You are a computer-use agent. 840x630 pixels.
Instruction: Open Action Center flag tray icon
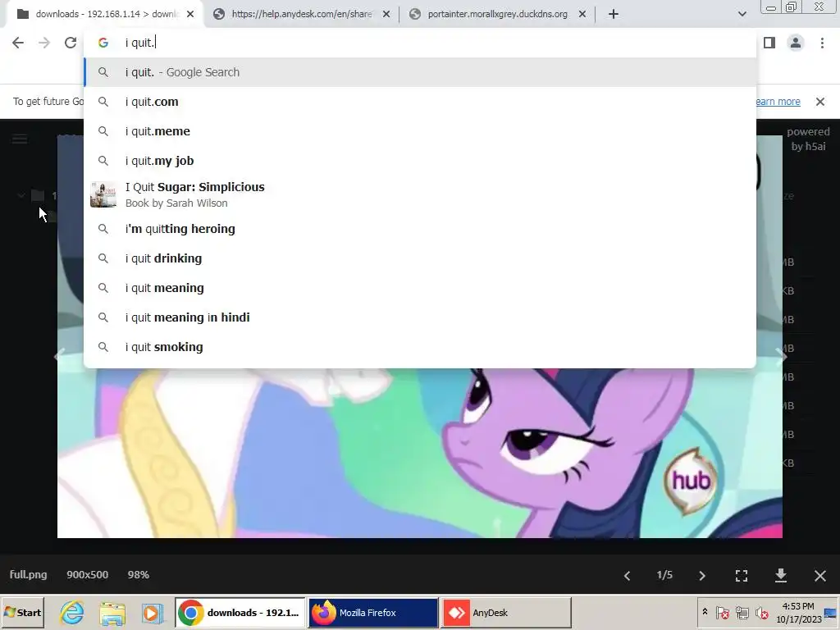pos(722,612)
